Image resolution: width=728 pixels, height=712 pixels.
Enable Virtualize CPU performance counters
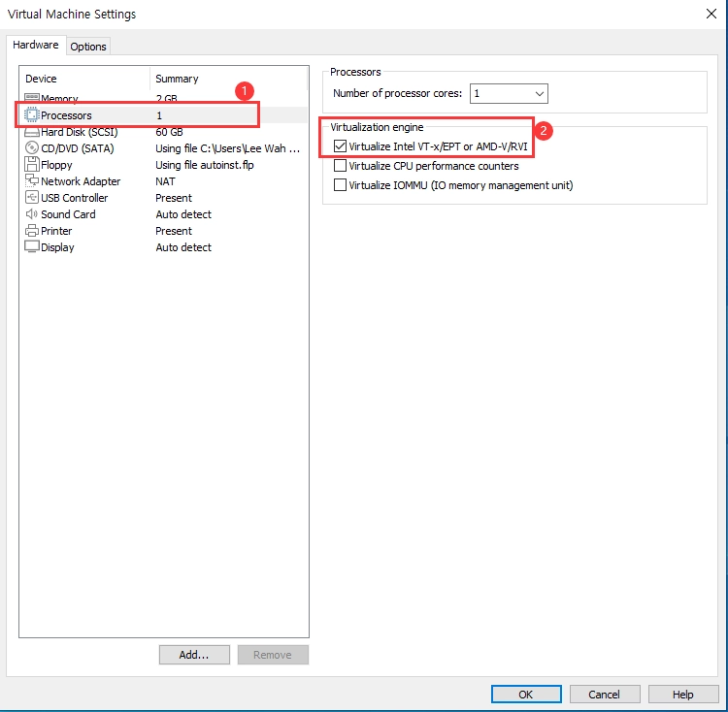(x=340, y=166)
